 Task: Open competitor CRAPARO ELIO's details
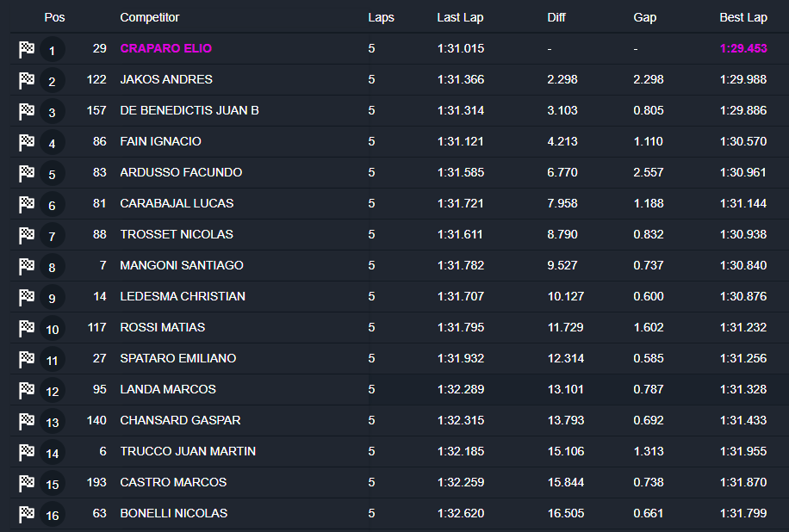(165, 49)
